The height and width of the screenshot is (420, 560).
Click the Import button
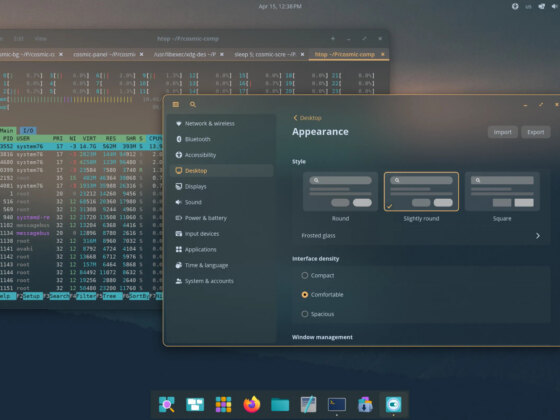pos(502,132)
